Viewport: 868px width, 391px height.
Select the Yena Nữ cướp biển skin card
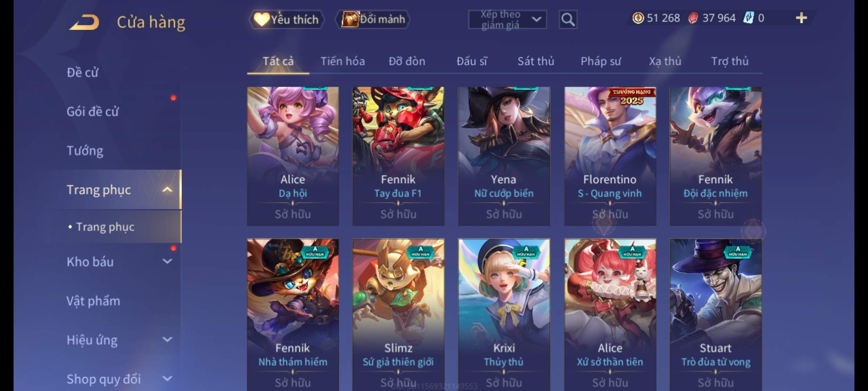pos(504,156)
